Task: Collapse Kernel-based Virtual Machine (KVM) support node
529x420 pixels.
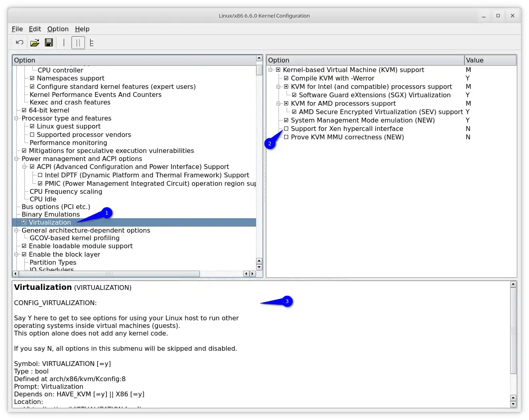Action: click(x=271, y=70)
